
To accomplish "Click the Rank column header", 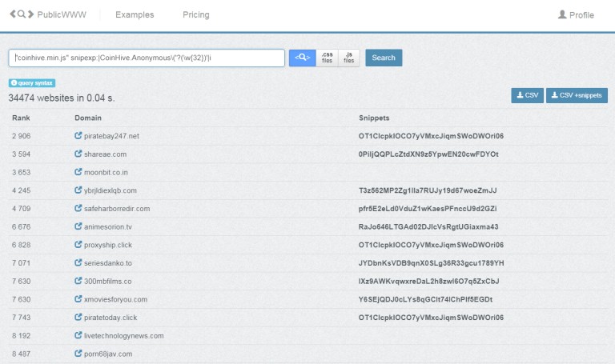I will pyautogui.click(x=21, y=118).
